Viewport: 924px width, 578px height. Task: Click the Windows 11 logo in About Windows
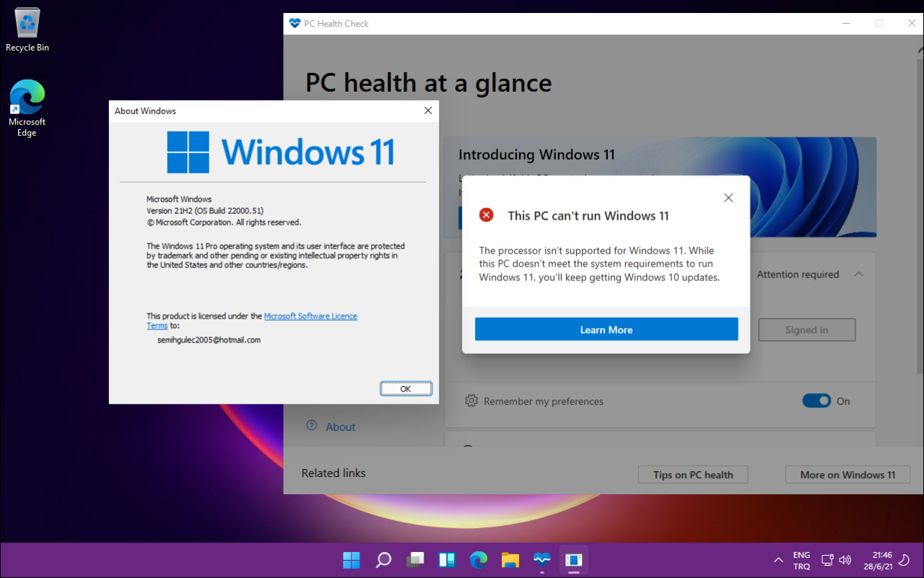(281, 152)
